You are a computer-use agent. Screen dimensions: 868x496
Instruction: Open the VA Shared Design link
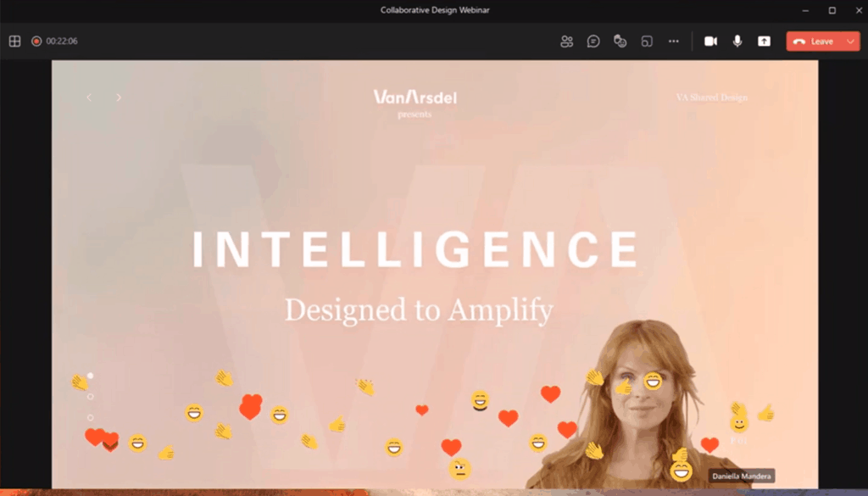(x=712, y=98)
